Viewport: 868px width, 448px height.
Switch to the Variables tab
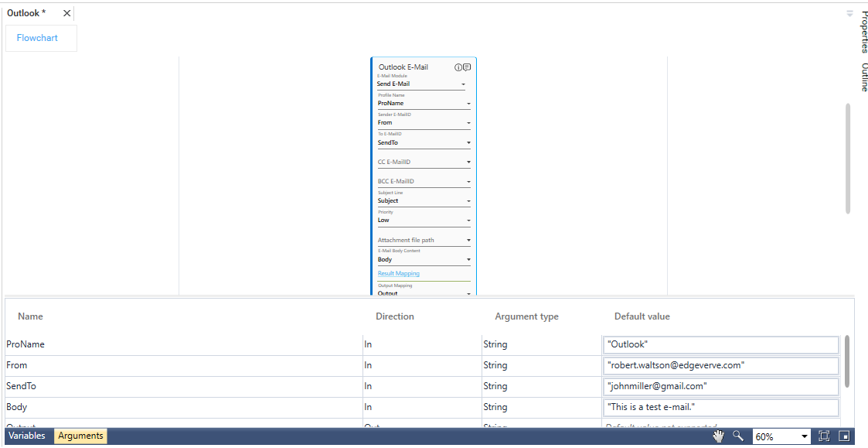[27, 436]
